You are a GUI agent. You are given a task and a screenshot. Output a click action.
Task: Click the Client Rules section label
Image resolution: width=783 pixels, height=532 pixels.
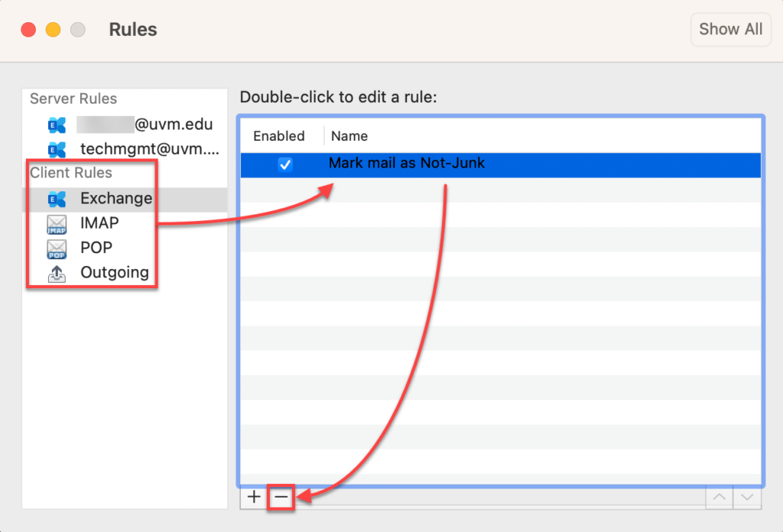pyautogui.click(x=73, y=173)
